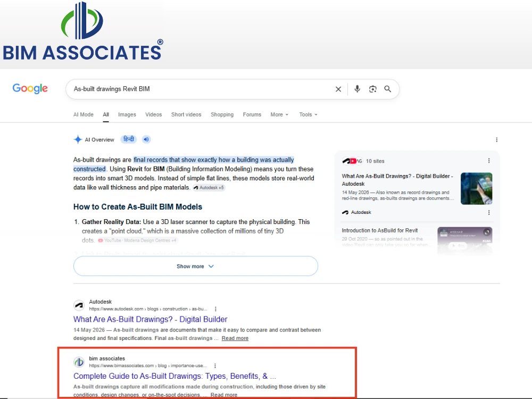
Task: Switch AI Overview language to Hindi
Action: point(129,139)
